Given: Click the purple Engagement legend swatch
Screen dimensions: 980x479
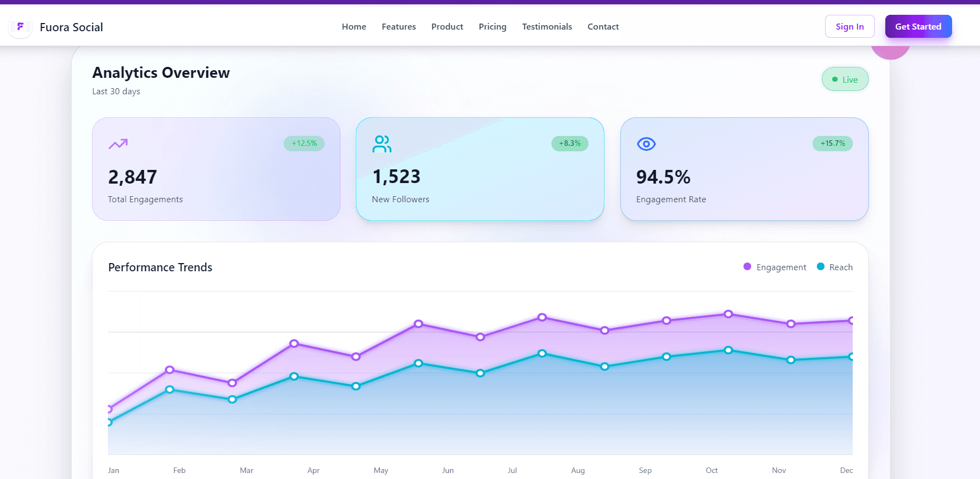Looking at the screenshot, I should (x=747, y=266).
